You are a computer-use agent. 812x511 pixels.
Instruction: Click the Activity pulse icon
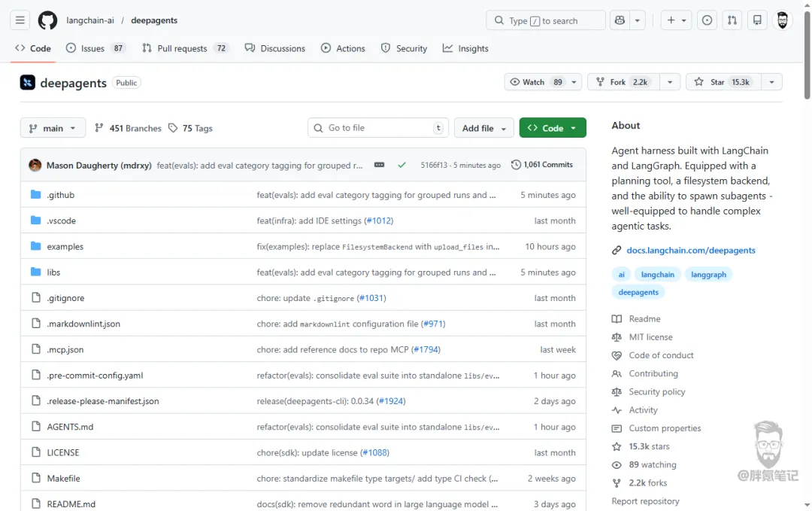tap(617, 410)
